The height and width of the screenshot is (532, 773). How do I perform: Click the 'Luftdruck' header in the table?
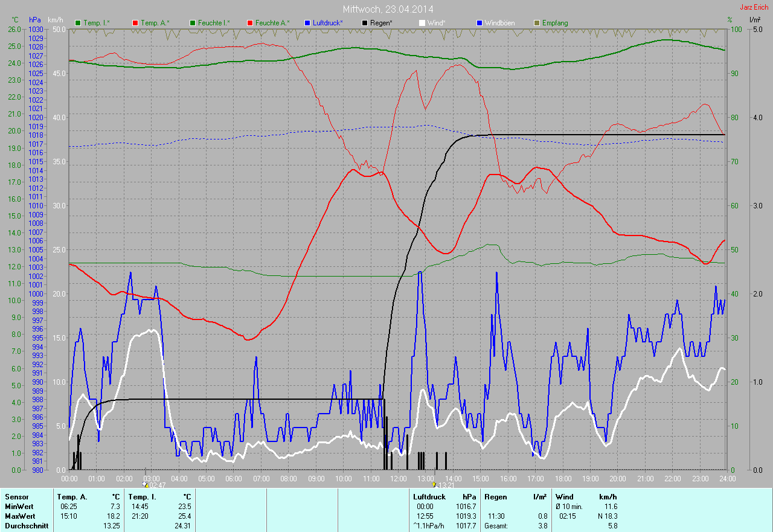[x=429, y=497]
